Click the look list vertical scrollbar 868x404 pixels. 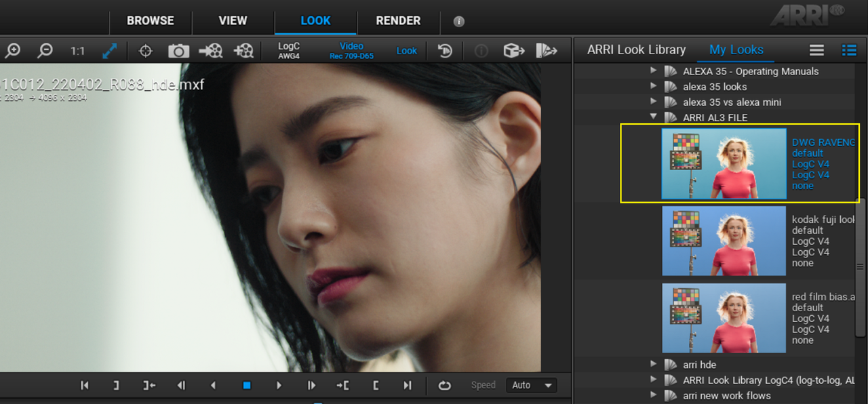(860, 267)
